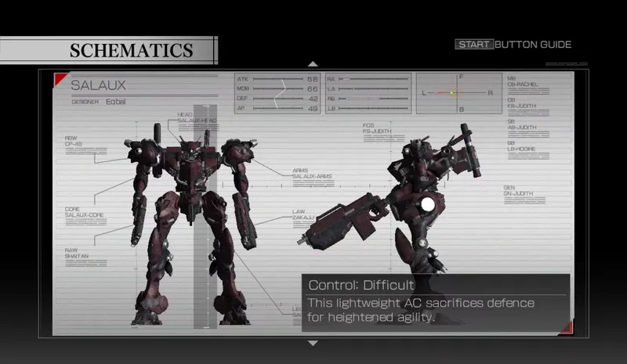Screen dimensions: 627x364
Task: Select the SCHEMATICS title banner
Action: [x=108, y=50]
